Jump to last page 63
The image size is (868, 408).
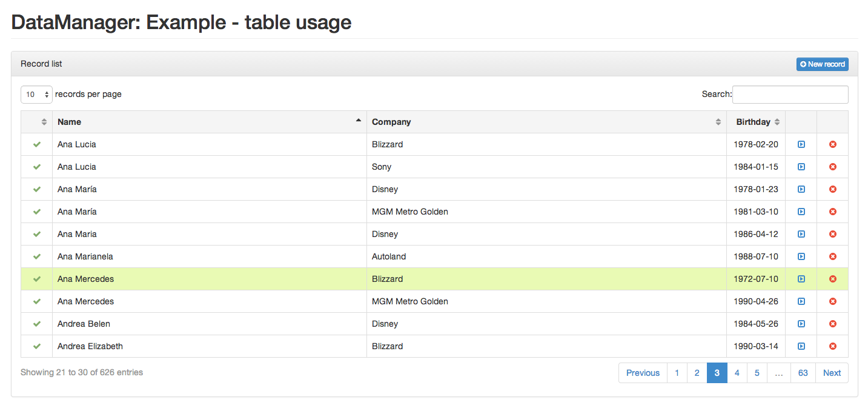(x=803, y=373)
